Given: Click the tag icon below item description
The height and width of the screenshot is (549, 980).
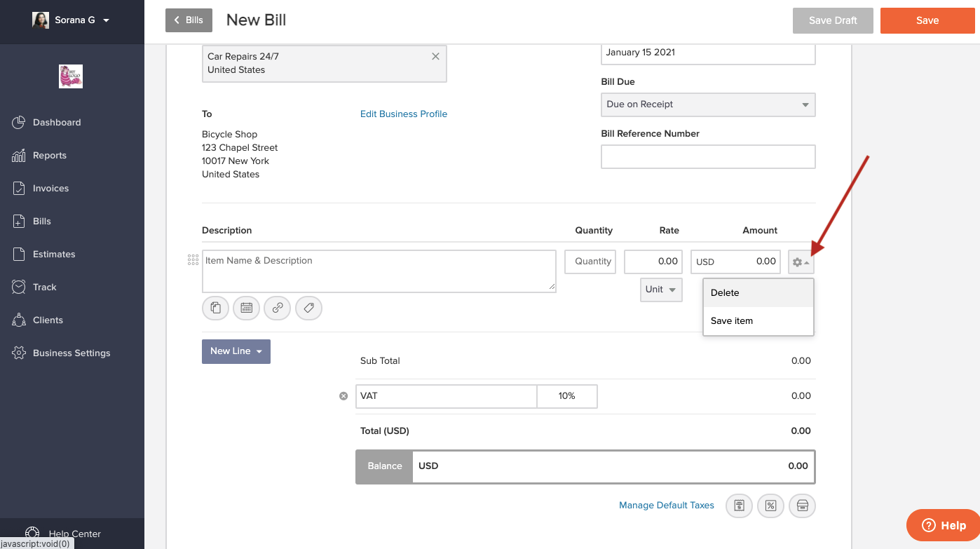Looking at the screenshot, I should (308, 308).
